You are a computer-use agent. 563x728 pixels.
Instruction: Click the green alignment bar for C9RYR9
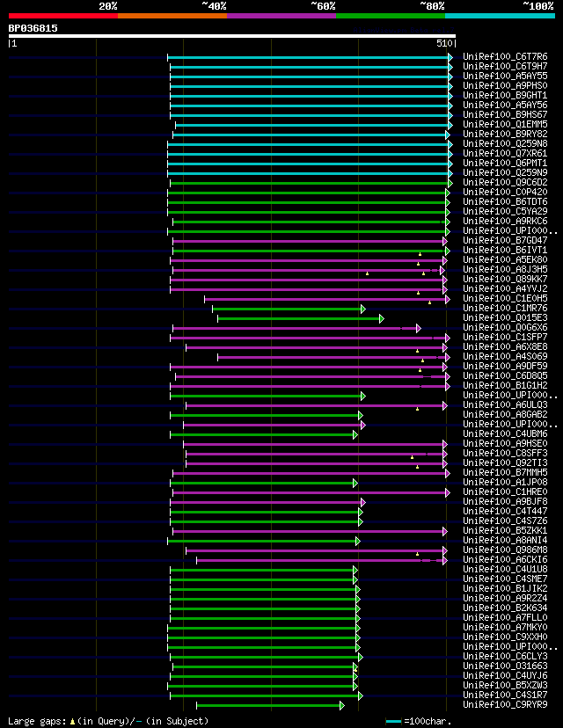pos(268,706)
